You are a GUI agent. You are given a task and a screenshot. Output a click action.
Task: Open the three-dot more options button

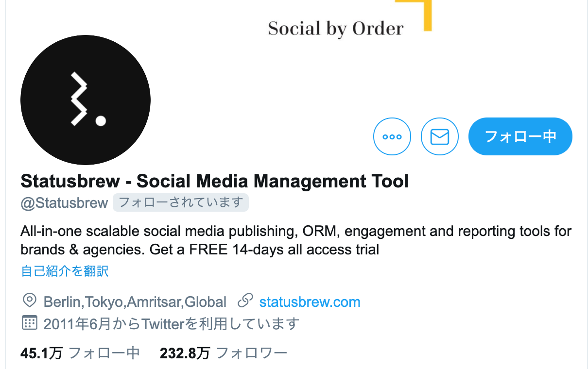point(392,136)
